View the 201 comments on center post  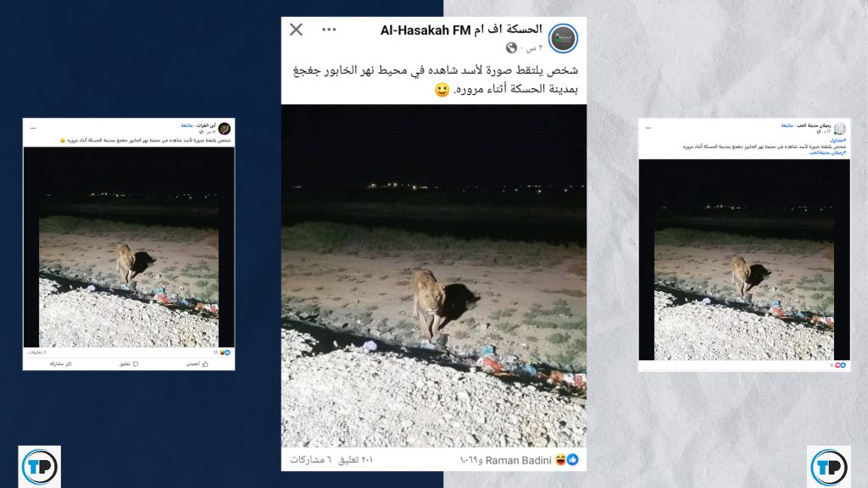[x=356, y=460]
